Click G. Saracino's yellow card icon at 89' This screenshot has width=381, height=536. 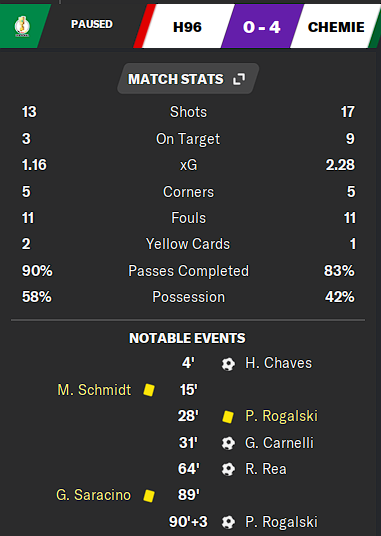click(149, 496)
